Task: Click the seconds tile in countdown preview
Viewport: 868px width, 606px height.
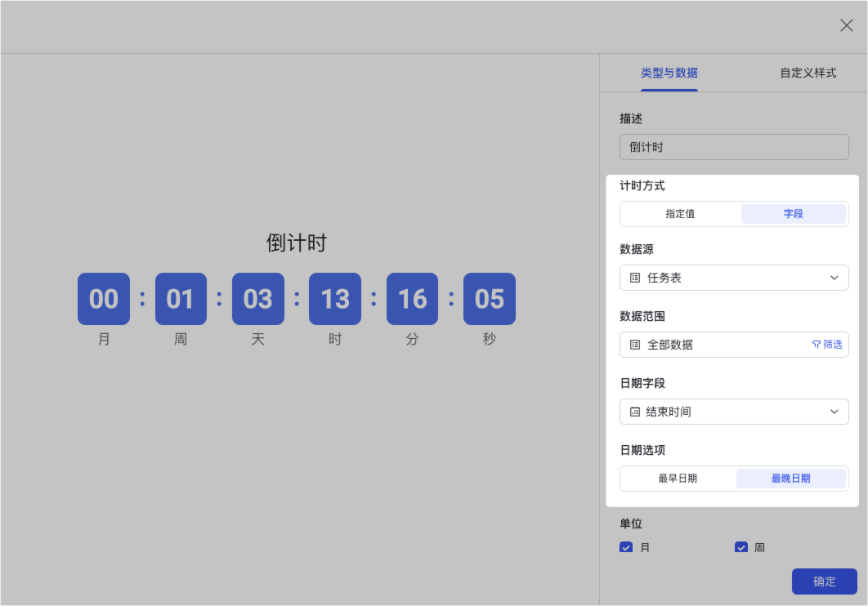Action: [489, 299]
